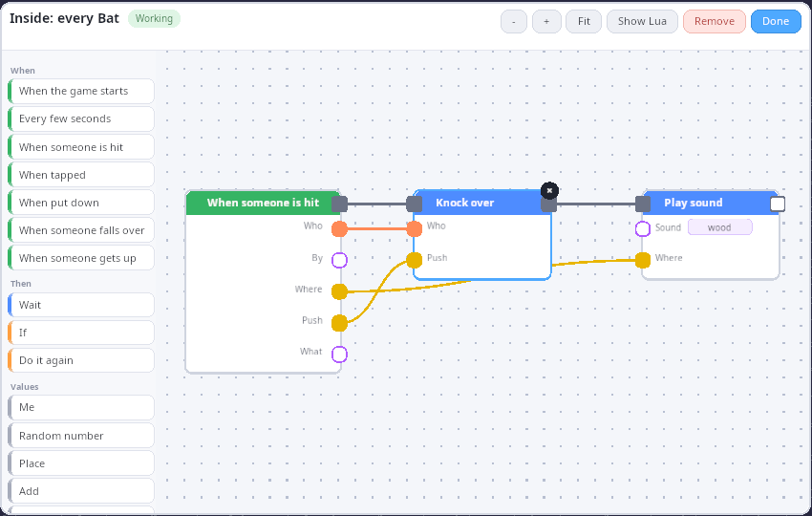Click the Working status badge
812x516 pixels.
coord(155,19)
